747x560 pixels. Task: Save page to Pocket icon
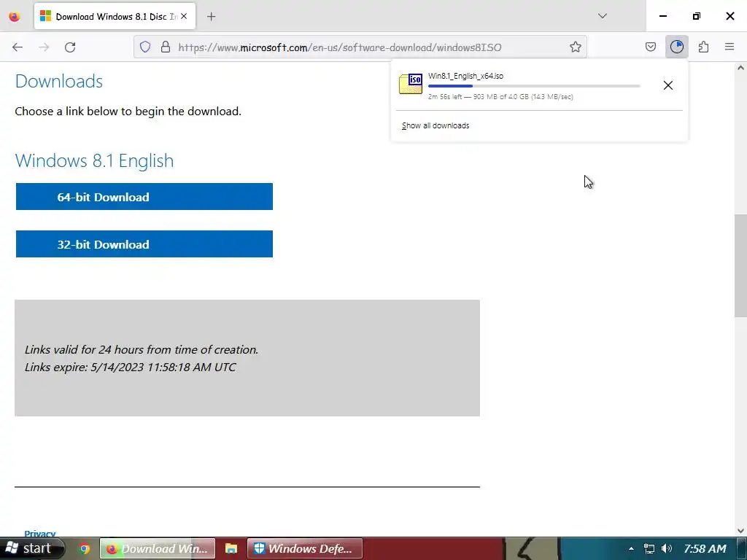(x=651, y=47)
